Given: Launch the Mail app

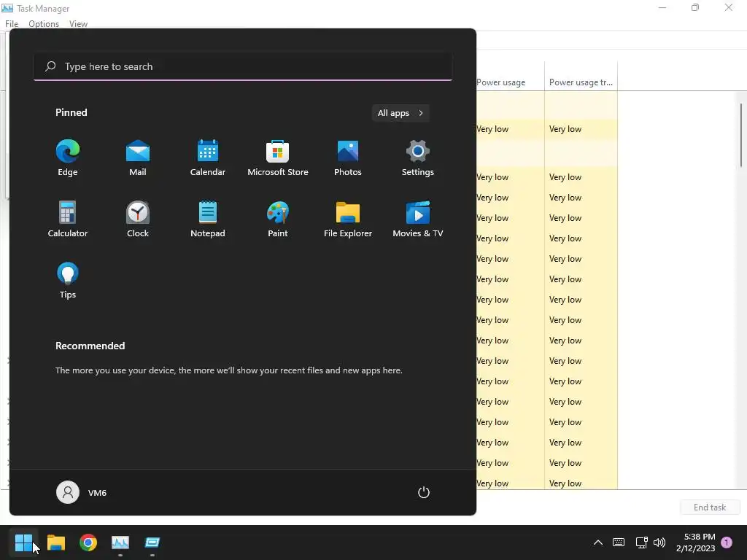Looking at the screenshot, I should coord(138,158).
